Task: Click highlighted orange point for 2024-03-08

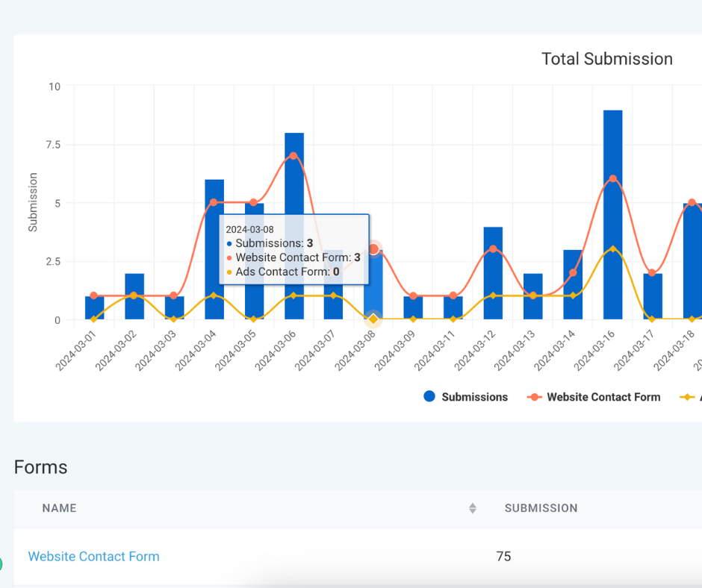Action: (373, 249)
